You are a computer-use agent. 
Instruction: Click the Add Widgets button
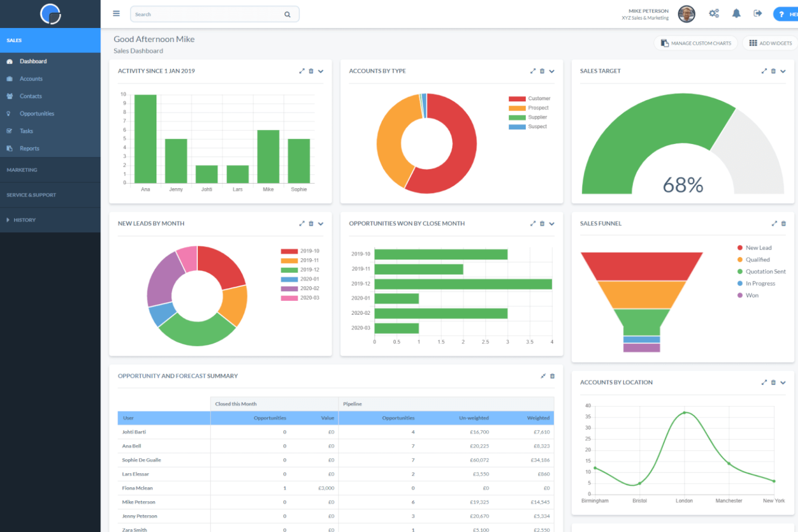coord(770,43)
